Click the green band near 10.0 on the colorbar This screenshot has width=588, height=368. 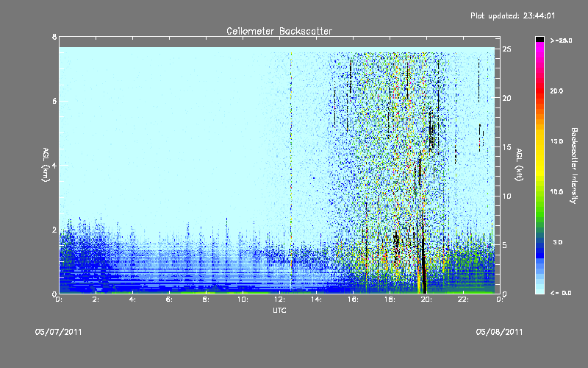pyautogui.click(x=539, y=195)
